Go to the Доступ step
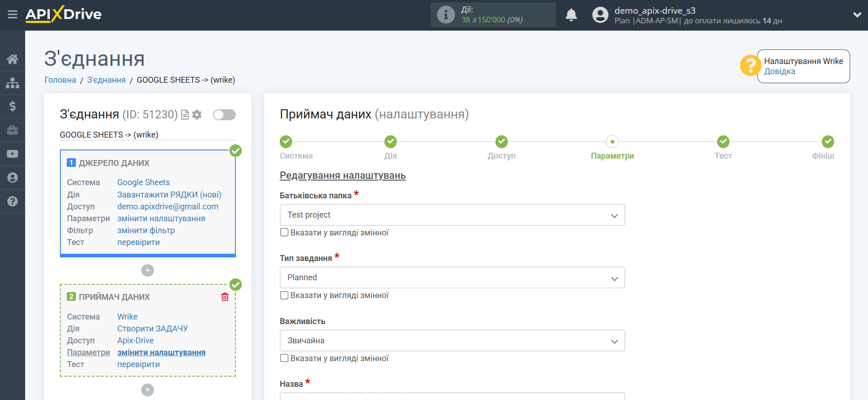The width and height of the screenshot is (868, 400). [501, 142]
